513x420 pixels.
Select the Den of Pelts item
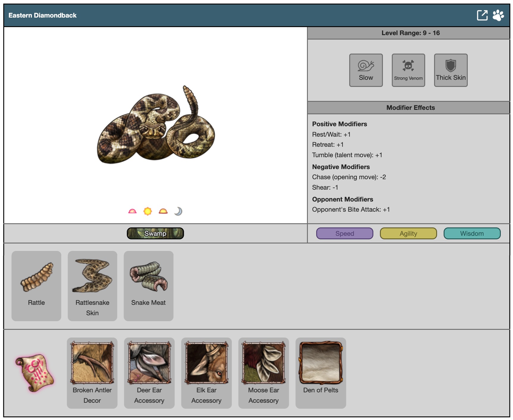coord(321,373)
